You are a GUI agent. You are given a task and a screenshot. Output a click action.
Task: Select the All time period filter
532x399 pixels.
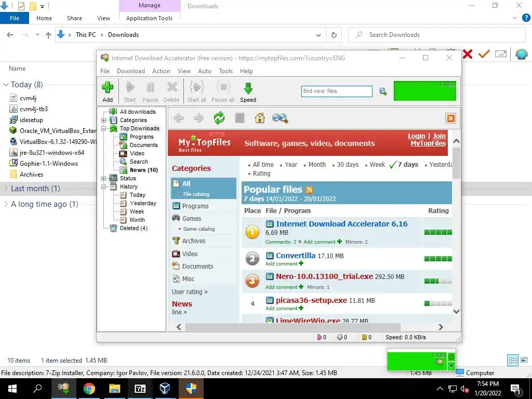(263, 165)
